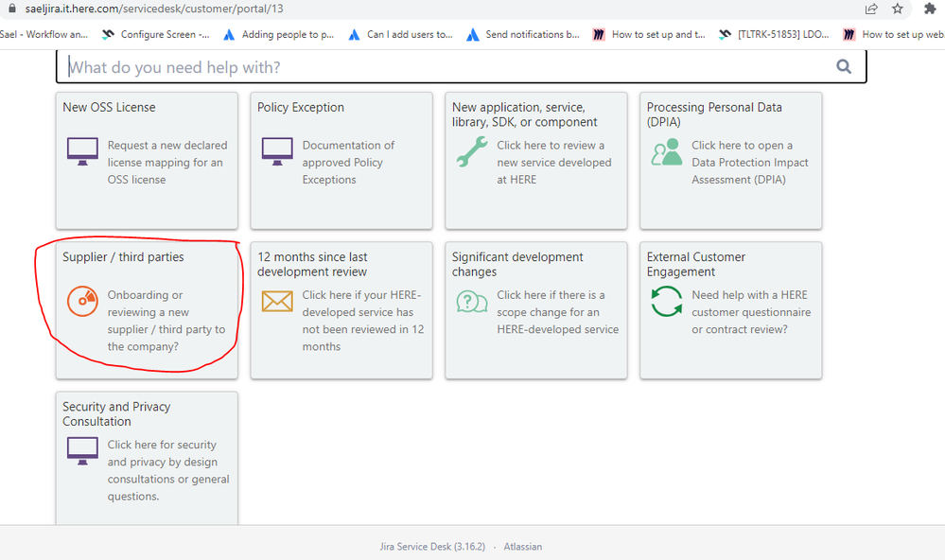Open the browser extensions puzzle icon
The height and width of the screenshot is (560, 945).
(x=930, y=9)
